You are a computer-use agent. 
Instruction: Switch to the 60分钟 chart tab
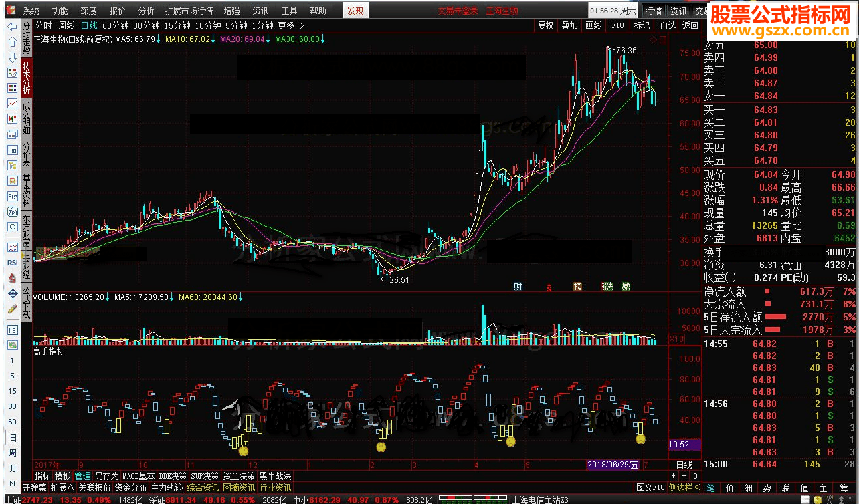coord(116,25)
